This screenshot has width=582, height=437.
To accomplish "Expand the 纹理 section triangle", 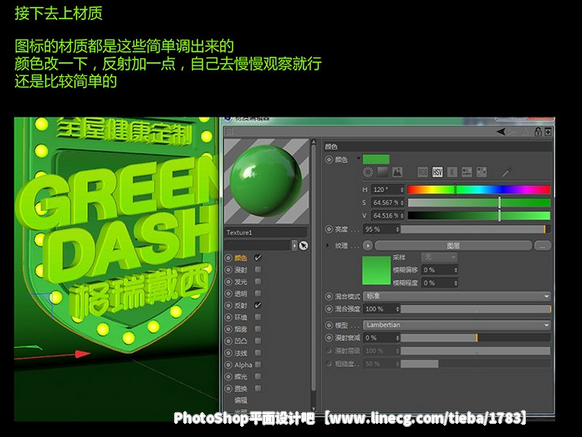I will 327,245.
